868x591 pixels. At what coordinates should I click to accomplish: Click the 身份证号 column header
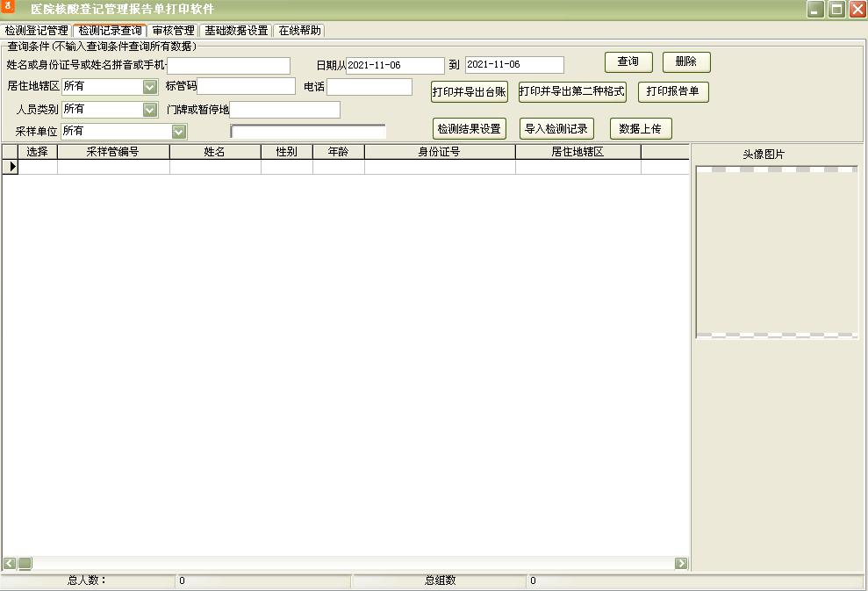tap(440, 152)
